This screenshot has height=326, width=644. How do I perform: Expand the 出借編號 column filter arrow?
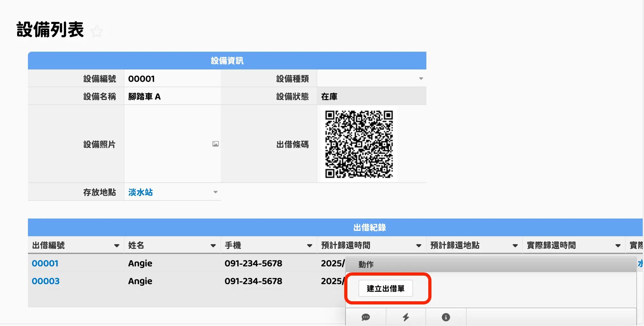point(117,245)
